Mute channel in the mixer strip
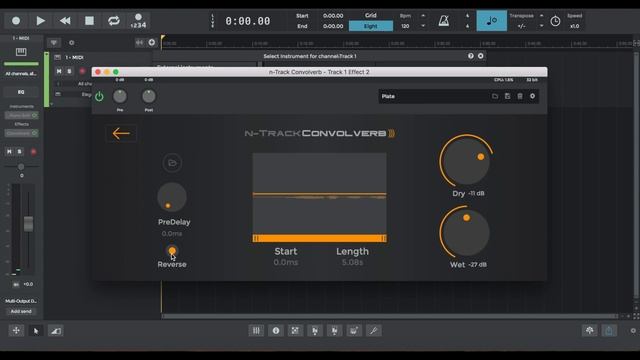The width and height of the screenshot is (640, 360). [x=9, y=151]
